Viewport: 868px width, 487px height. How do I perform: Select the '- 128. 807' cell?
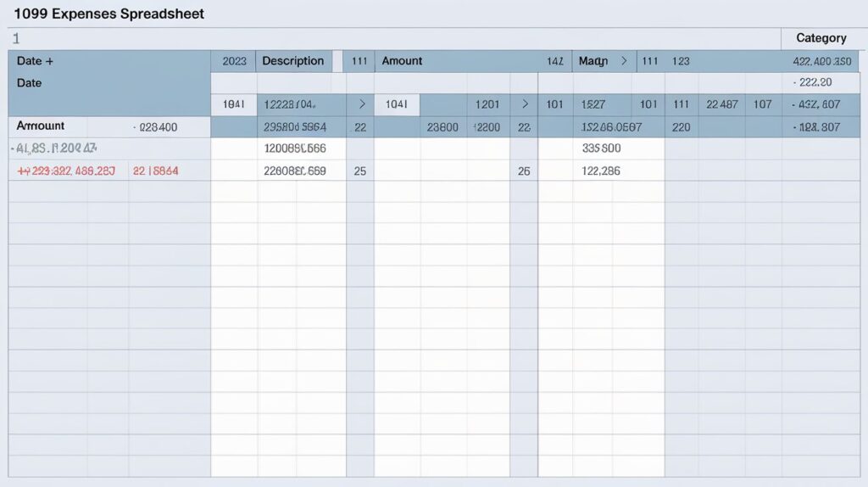click(x=816, y=127)
